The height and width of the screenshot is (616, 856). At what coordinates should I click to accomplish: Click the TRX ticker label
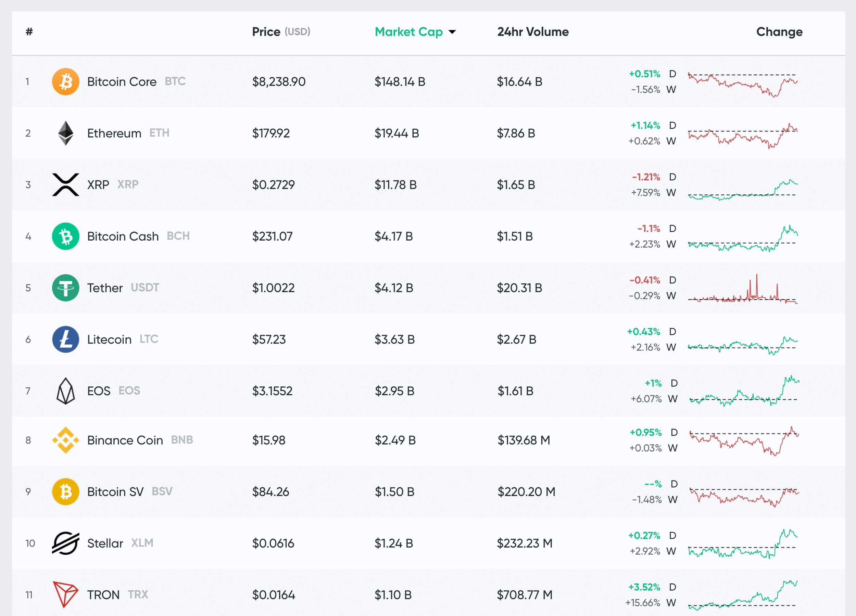(x=138, y=594)
